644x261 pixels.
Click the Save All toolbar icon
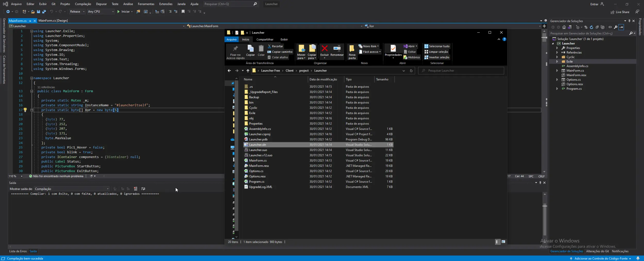pos(44,12)
